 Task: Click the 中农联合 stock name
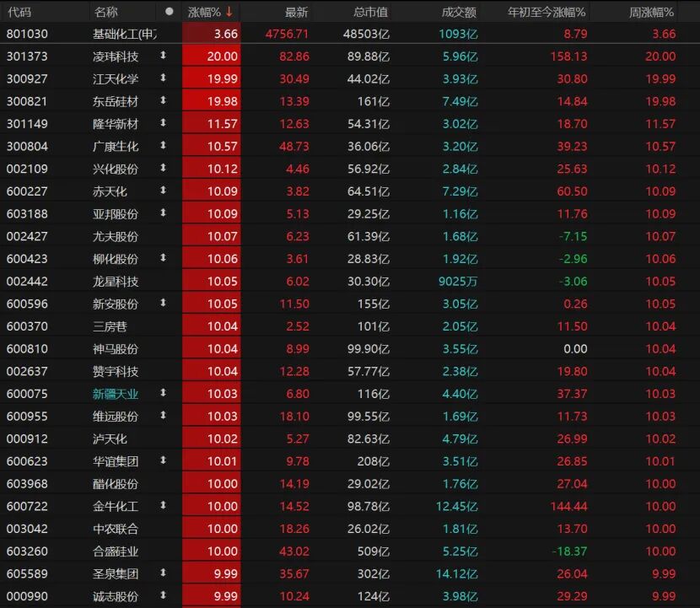116,529
